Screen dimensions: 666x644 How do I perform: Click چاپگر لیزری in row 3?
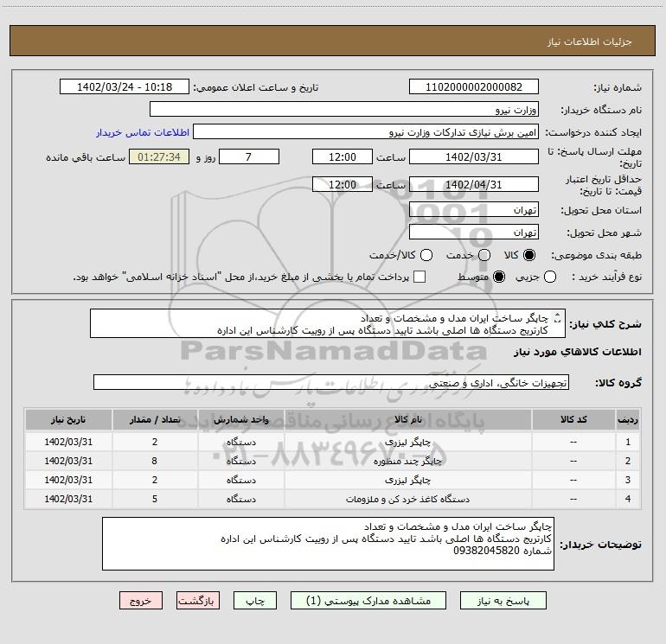[407, 480]
